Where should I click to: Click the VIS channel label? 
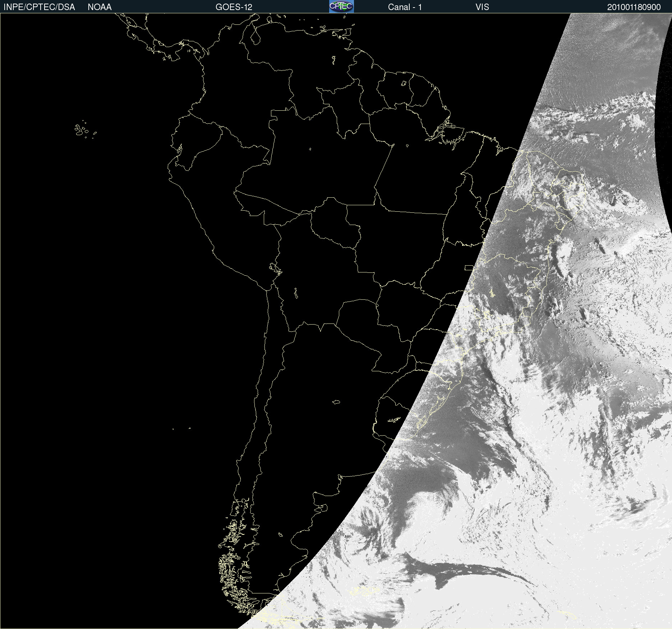coord(482,7)
